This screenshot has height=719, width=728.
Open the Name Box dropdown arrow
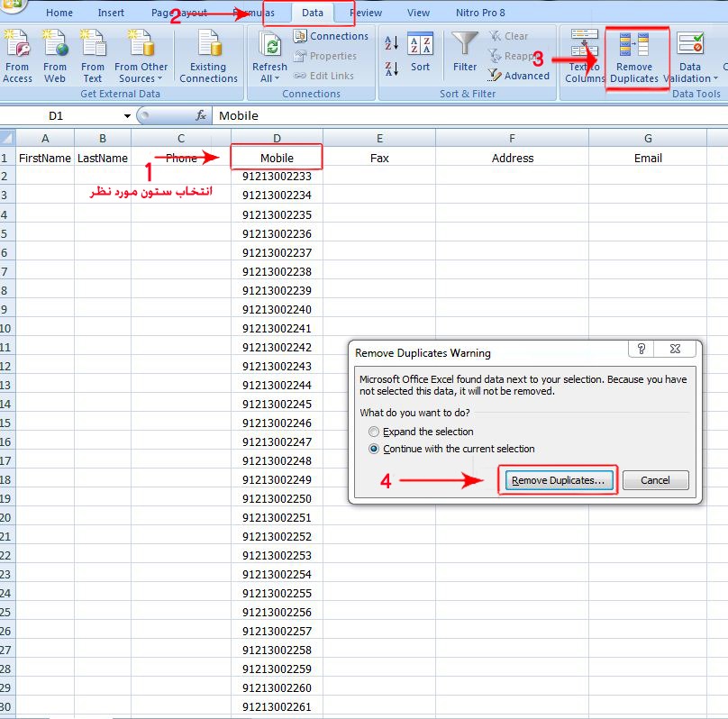point(127,115)
